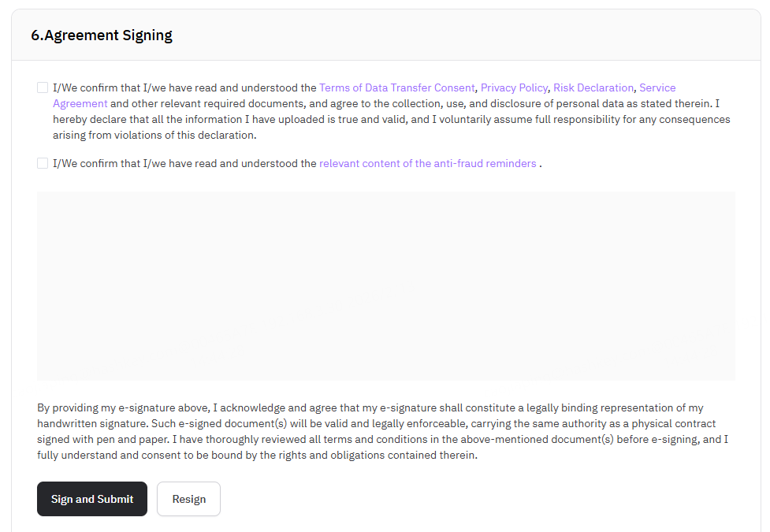Click the "6.Agreement Signing" section heading

102,35
